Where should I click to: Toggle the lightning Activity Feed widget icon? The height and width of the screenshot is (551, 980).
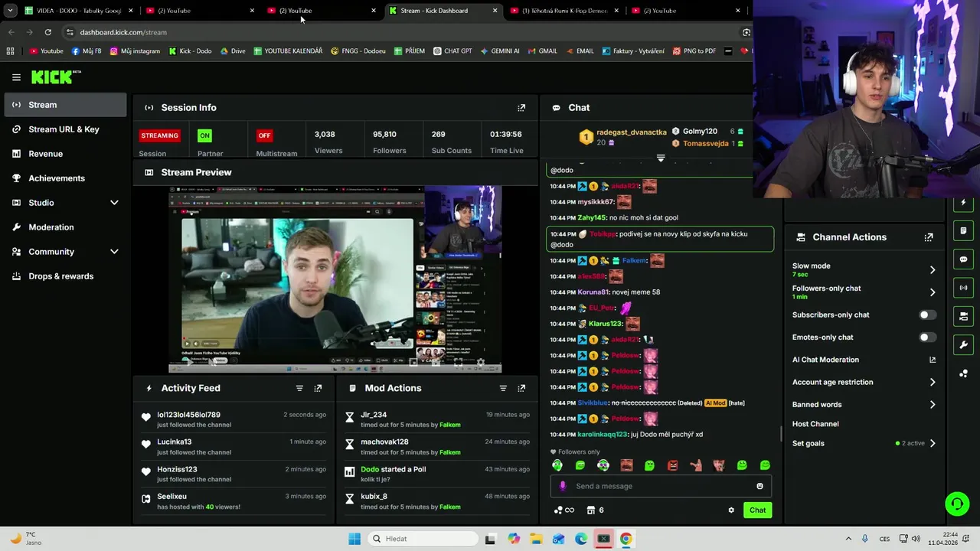[963, 203]
